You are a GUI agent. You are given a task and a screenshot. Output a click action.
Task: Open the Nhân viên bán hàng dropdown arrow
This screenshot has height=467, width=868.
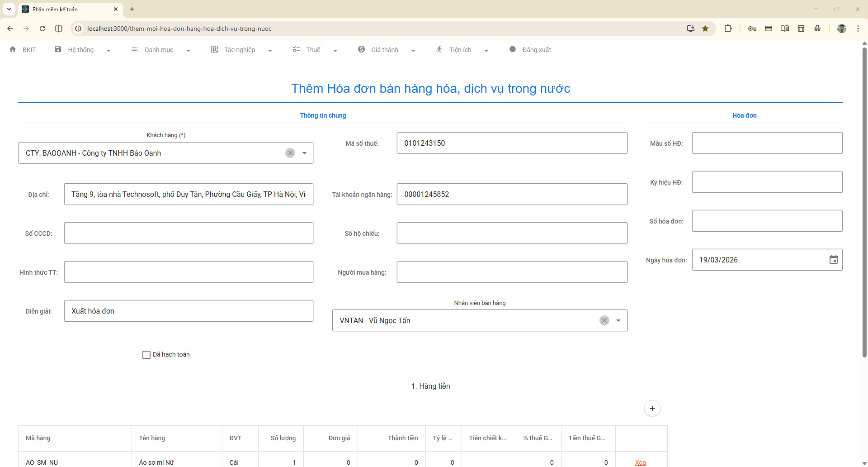point(618,320)
